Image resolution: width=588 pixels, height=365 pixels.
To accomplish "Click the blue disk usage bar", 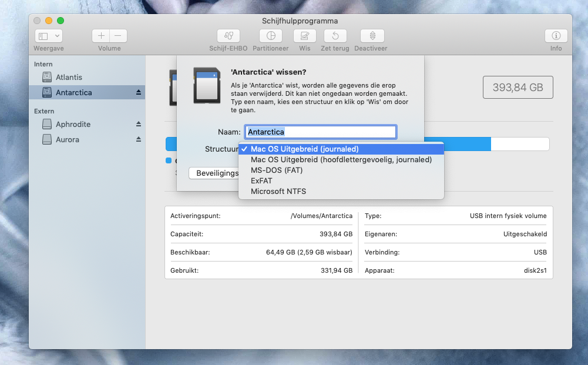I will click(458, 144).
